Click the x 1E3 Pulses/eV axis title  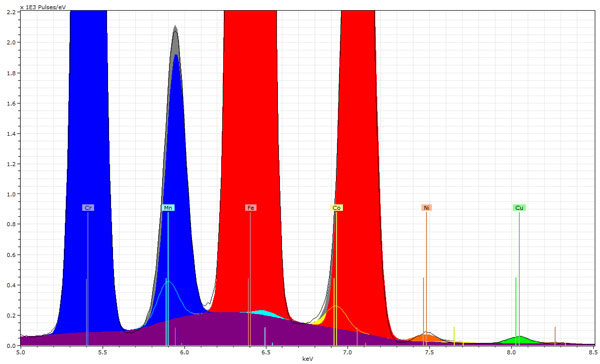(x=42, y=7)
